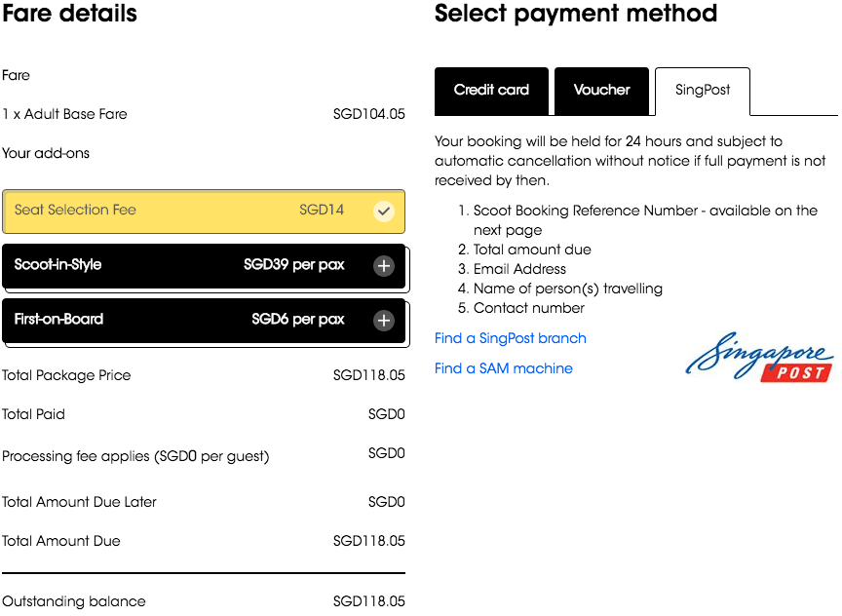The height and width of the screenshot is (616, 842).
Task: Click the SGD14 seat fee amount
Action: coord(322,210)
